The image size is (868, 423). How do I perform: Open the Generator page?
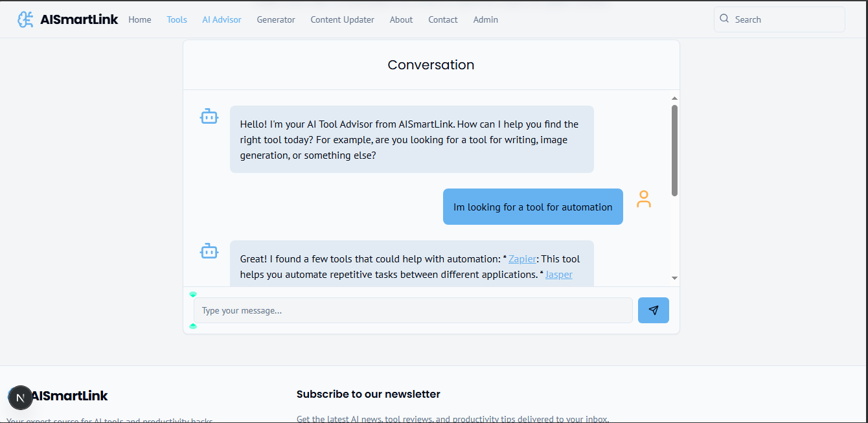275,19
